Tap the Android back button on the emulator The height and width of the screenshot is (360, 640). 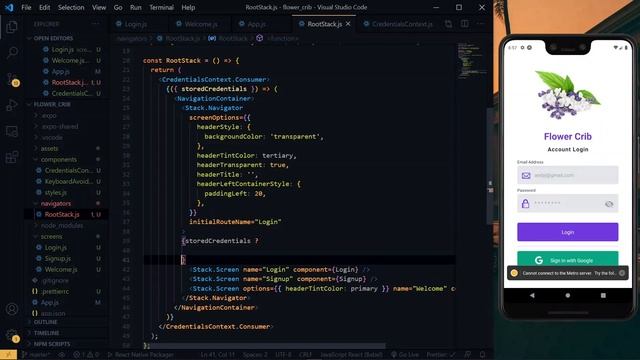point(532,295)
